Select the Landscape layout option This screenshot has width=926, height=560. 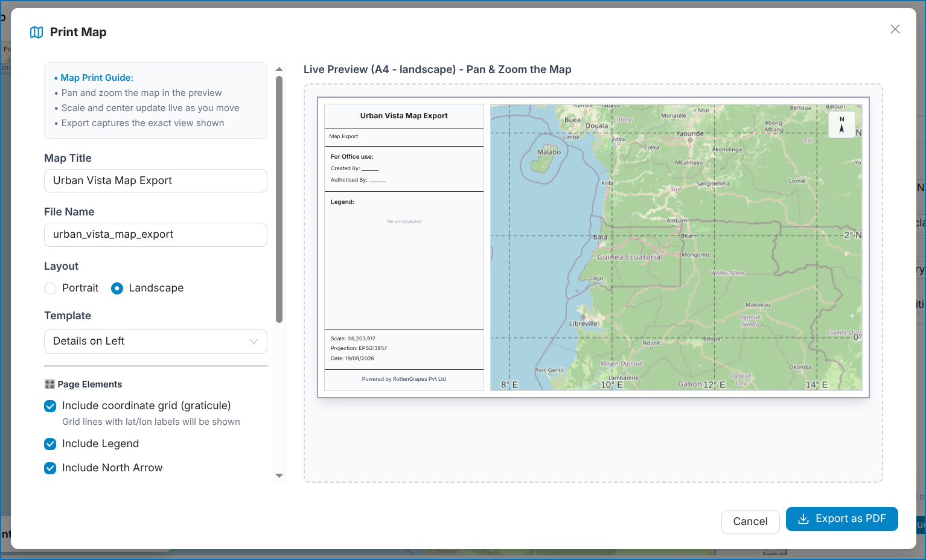pos(117,288)
